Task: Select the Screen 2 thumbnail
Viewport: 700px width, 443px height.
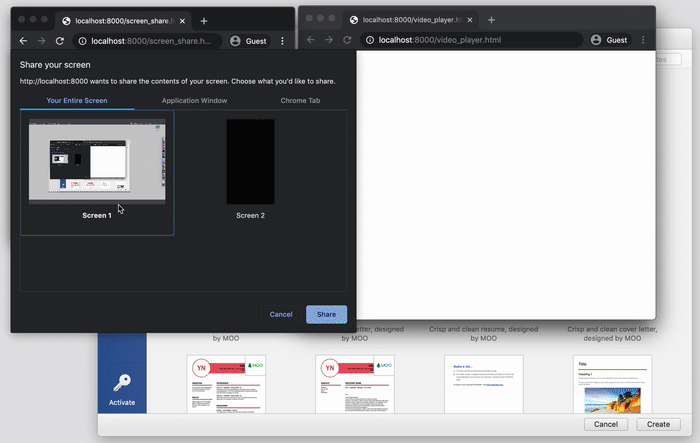Action: 250,162
